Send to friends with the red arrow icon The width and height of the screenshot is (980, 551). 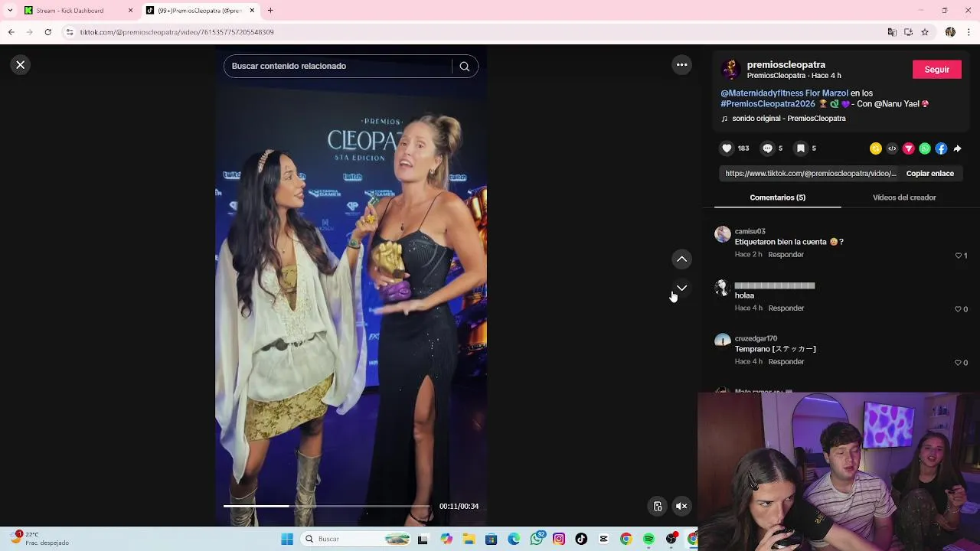pos(908,148)
